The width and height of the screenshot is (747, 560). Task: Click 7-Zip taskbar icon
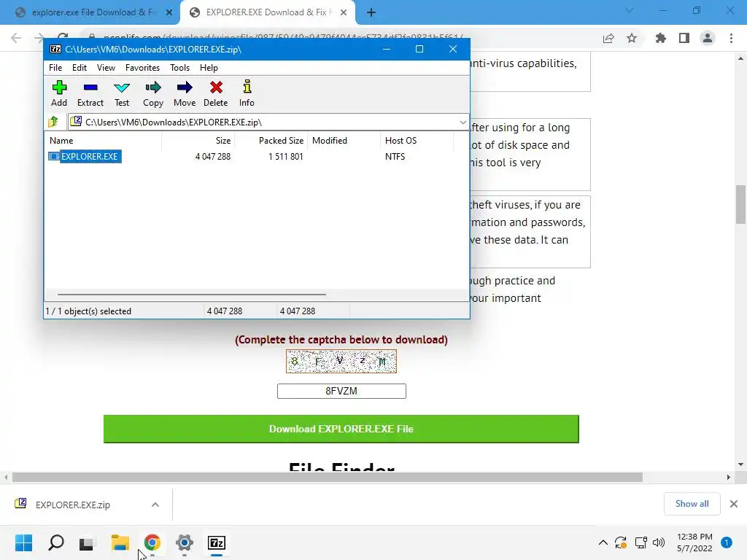217,542
